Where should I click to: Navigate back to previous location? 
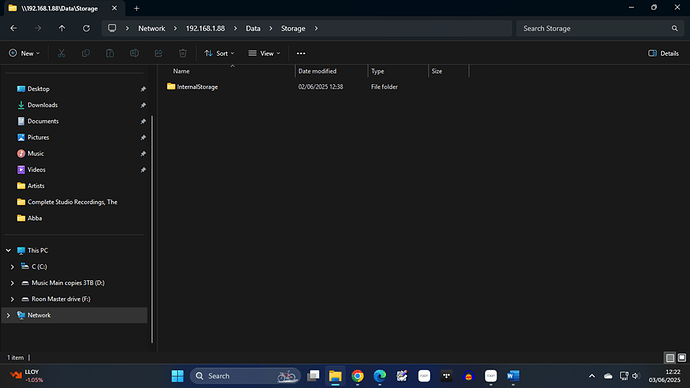(14, 28)
